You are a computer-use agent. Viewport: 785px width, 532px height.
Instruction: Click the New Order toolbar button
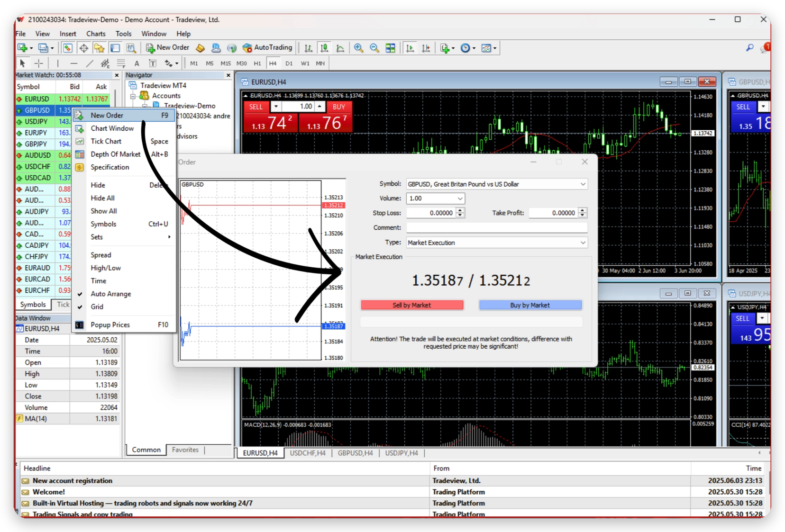(167, 47)
